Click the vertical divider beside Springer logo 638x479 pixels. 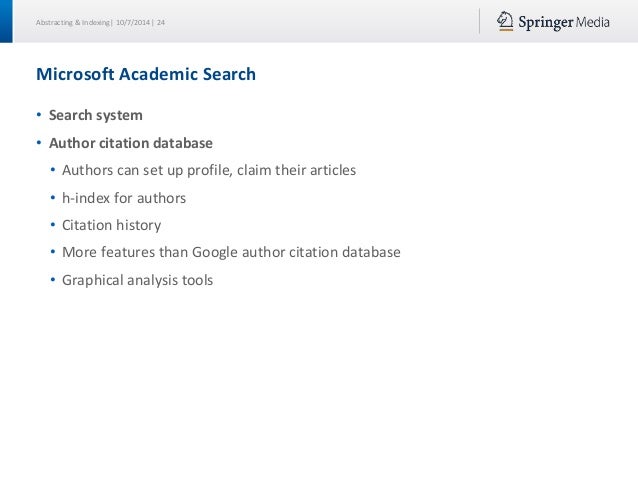coord(479,21)
